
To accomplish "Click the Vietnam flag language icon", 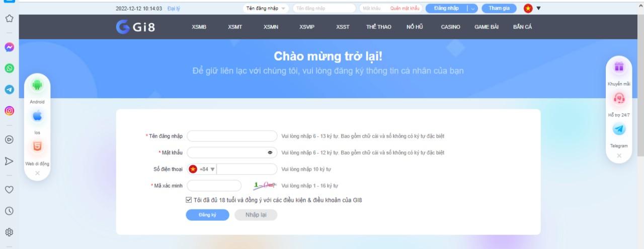I will pyautogui.click(x=528, y=8).
